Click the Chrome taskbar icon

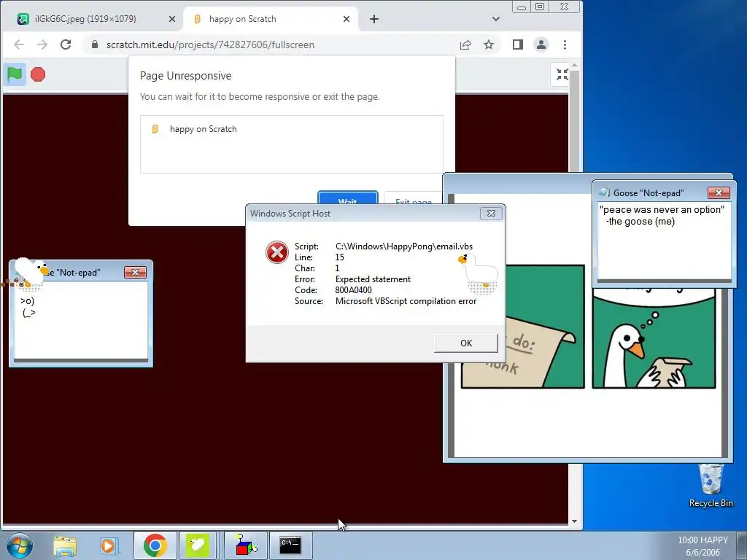155,545
